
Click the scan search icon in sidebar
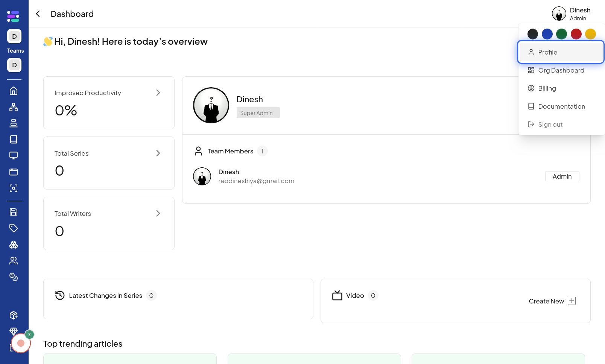pyautogui.click(x=14, y=188)
